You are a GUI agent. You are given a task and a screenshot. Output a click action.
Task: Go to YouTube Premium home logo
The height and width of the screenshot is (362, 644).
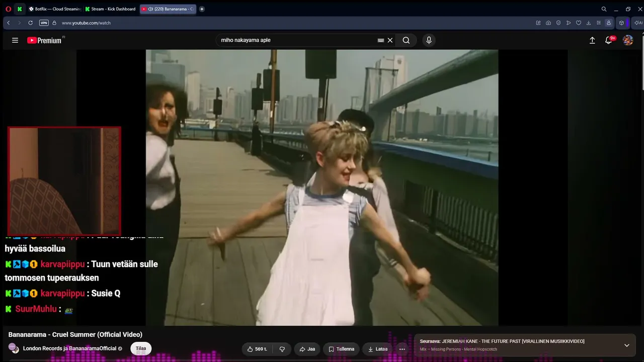click(x=44, y=40)
